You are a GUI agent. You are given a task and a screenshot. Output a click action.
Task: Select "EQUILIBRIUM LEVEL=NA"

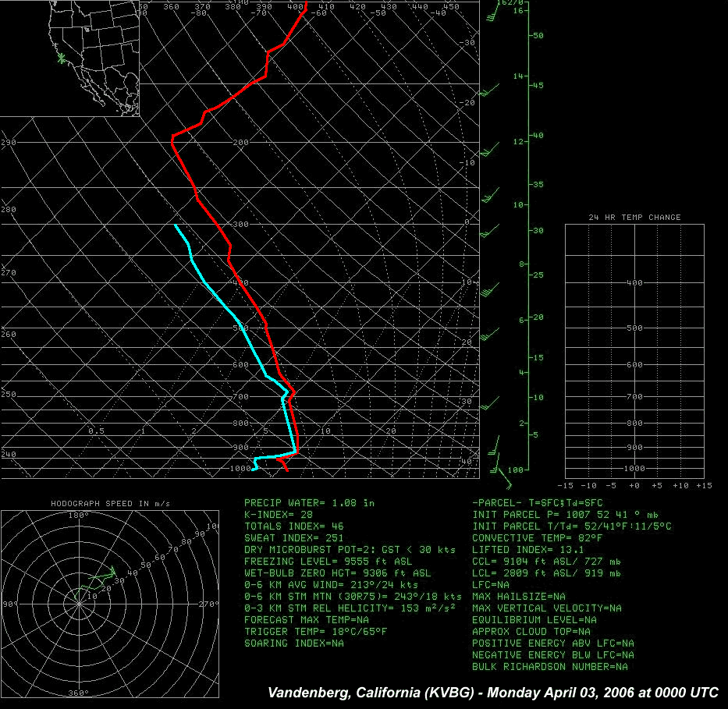click(534, 620)
